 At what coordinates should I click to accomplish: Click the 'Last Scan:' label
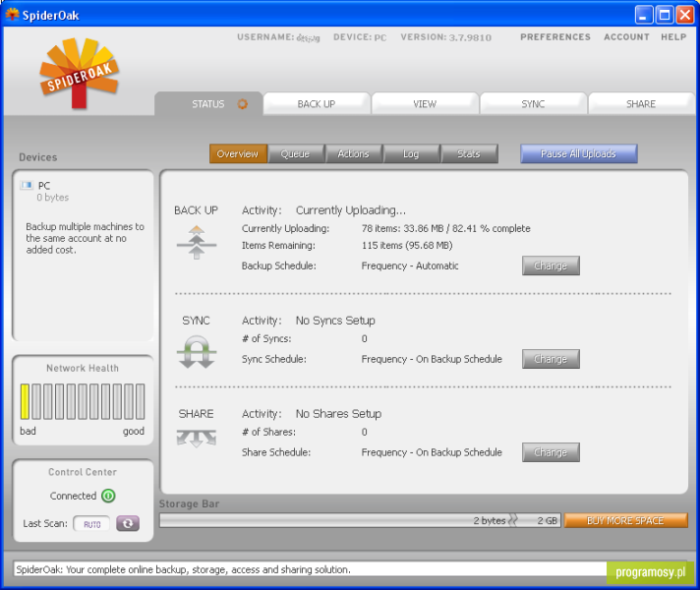tap(45, 523)
